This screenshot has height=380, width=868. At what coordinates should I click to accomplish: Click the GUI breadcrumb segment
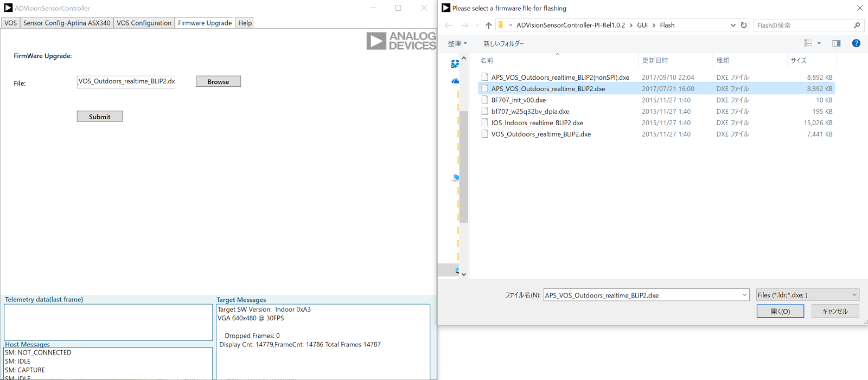tap(642, 25)
